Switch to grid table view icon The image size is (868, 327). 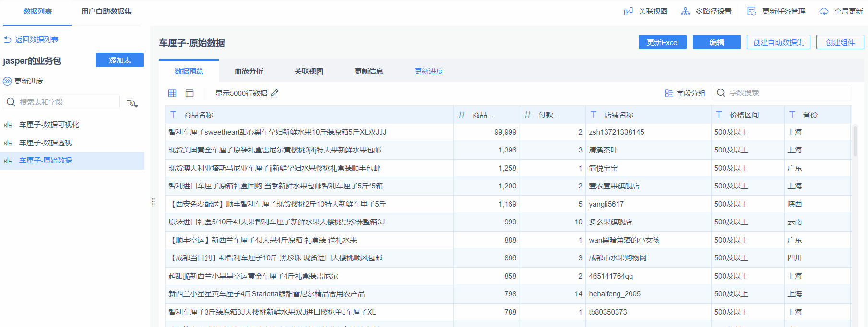[x=172, y=93]
